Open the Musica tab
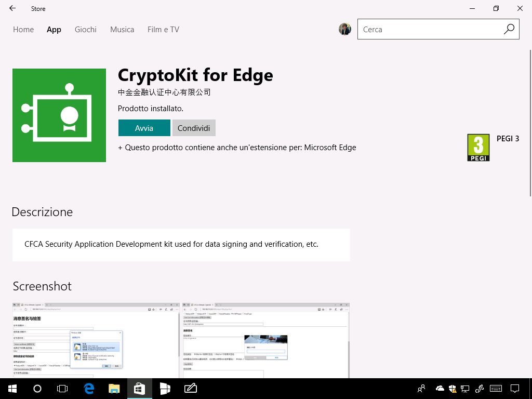The image size is (532, 399). click(122, 30)
